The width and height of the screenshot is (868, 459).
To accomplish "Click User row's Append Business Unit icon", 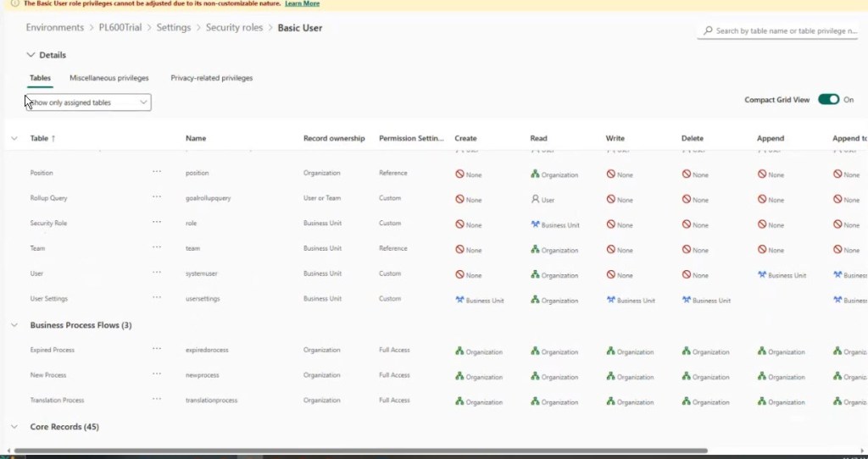I will 762,275.
